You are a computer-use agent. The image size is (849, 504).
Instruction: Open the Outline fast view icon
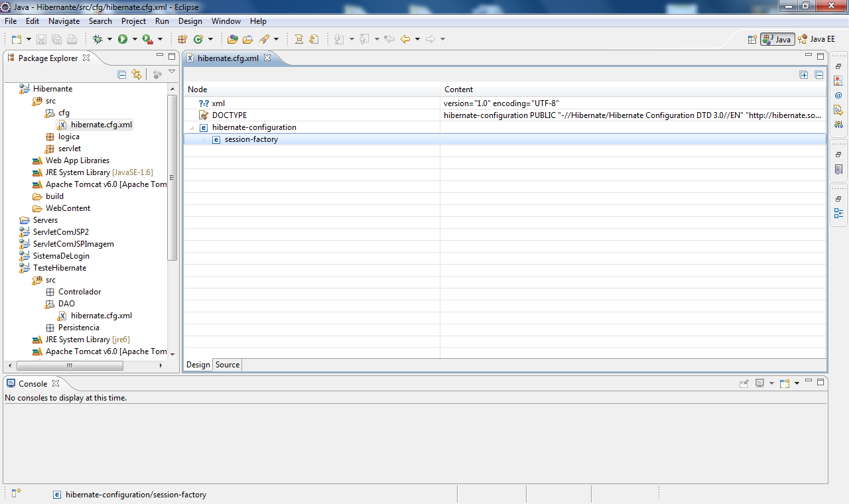(838, 214)
